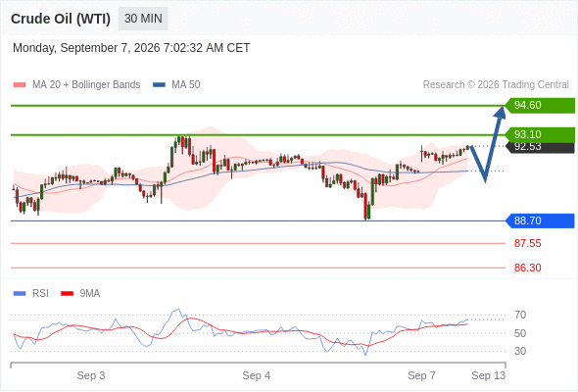The width and height of the screenshot is (578, 392).
Task: Open the Research Trading Central copyright link
Action: [496, 85]
